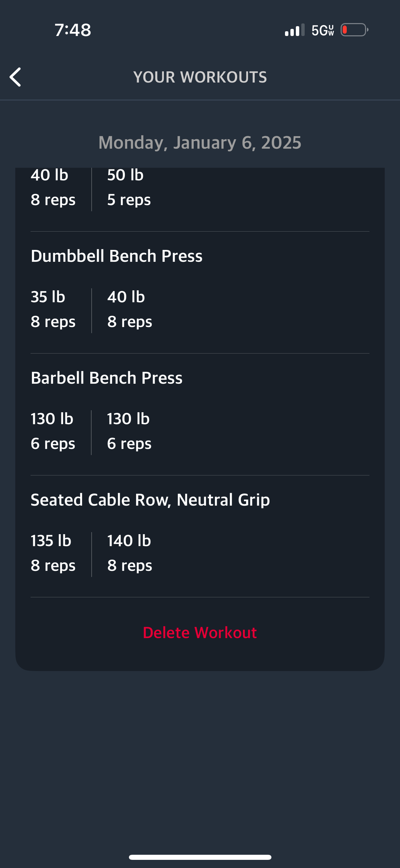Open the Barbell Bench Press exercise

coord(107,378)
